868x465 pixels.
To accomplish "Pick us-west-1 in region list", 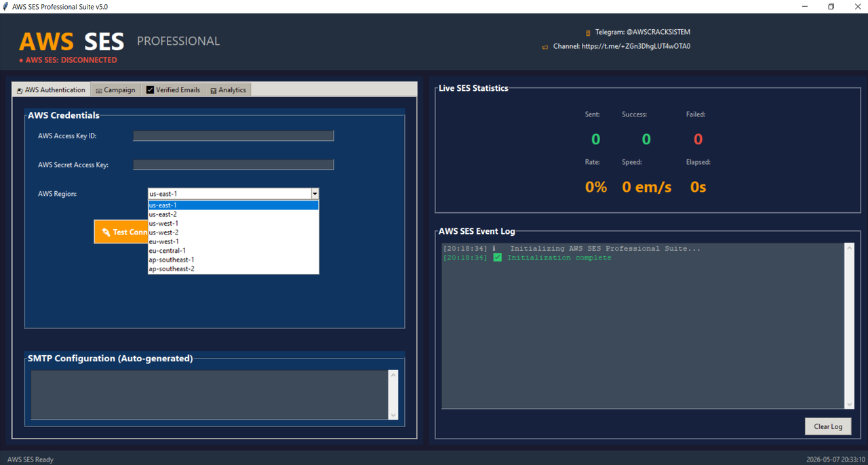I will pyautogui.click(x=233, y=224).
